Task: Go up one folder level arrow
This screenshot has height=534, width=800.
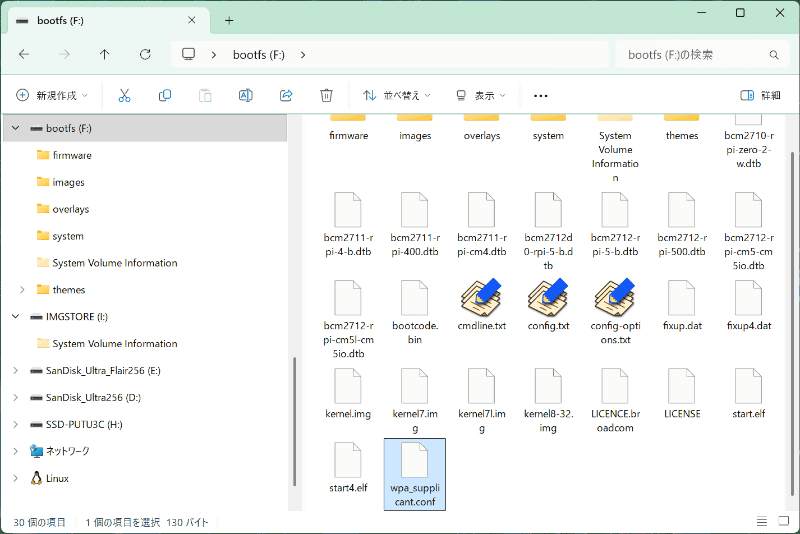Action: 105,54
